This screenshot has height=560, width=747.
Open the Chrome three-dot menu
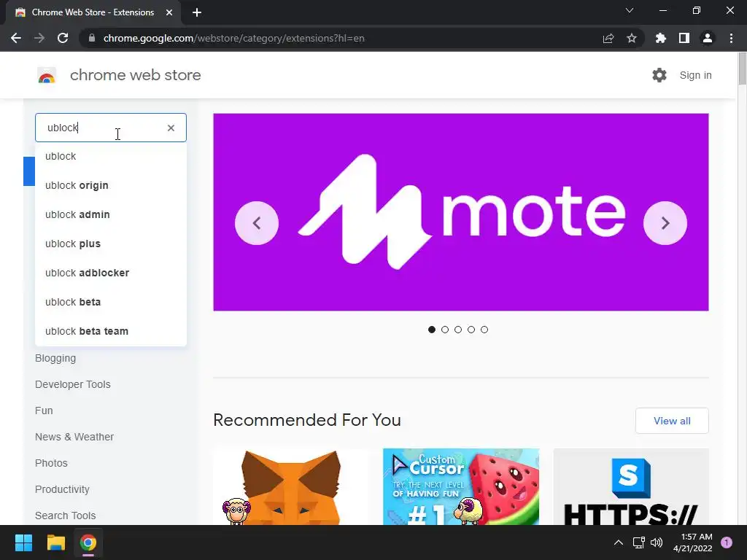(731, 38)
